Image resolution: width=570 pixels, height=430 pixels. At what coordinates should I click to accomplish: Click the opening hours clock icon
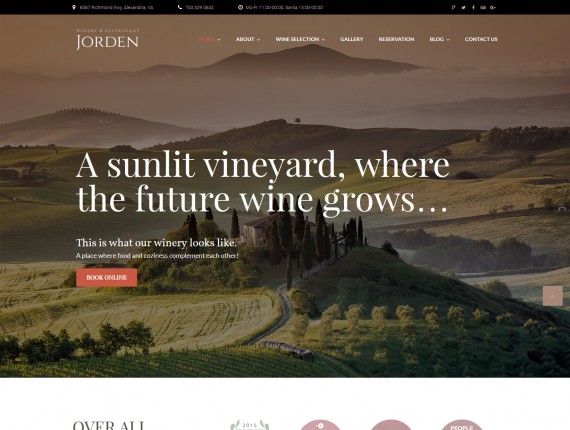click(x=240, y=7)
